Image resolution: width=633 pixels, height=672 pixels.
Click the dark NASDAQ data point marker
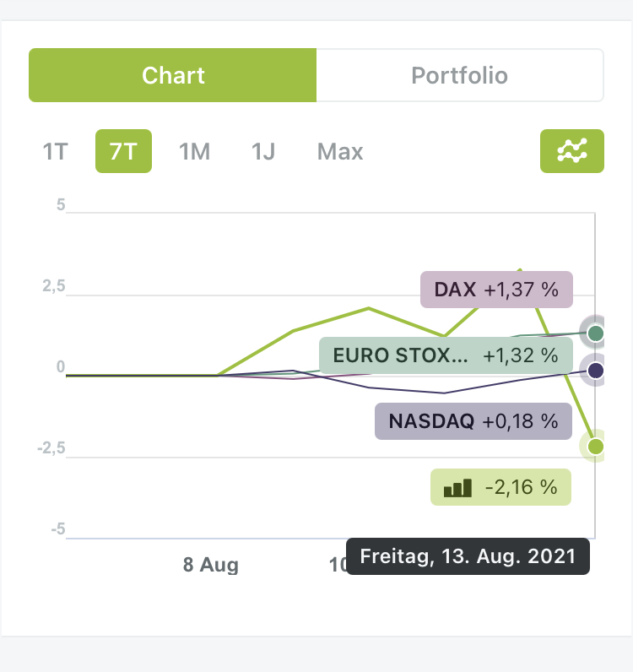point(596,370)
